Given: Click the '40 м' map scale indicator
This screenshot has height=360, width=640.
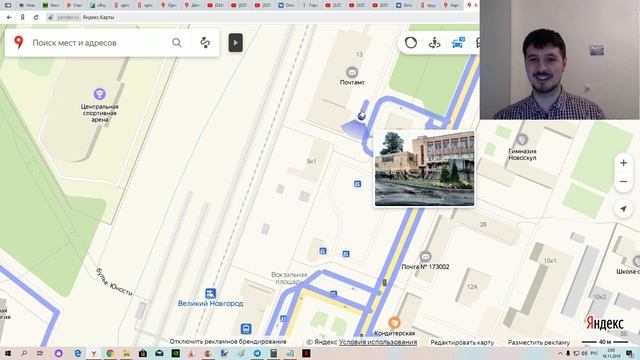Looking at the screenshot, I should pos(605,342).
